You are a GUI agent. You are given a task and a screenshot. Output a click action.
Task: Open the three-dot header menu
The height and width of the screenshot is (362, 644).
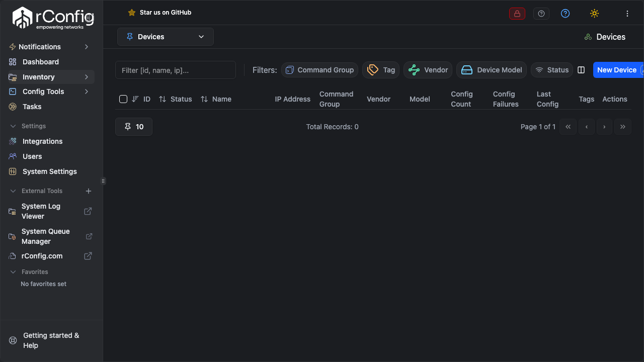627,14
